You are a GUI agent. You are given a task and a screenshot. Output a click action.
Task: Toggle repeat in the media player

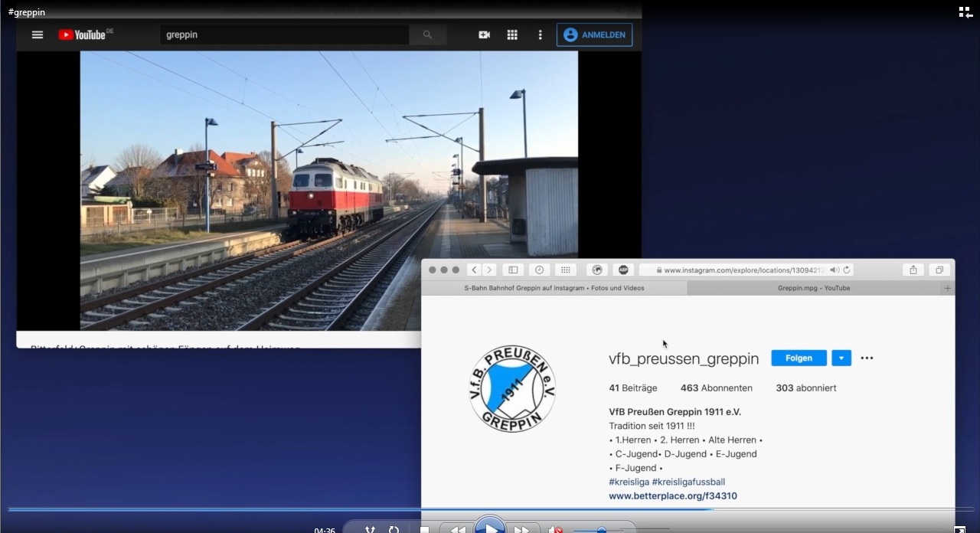point(394,529)
